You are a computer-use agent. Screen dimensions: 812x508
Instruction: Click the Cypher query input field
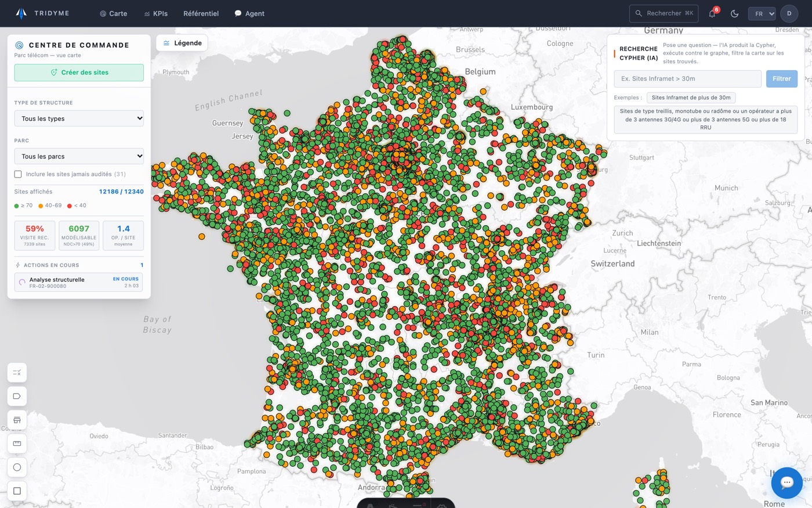(687, 79)
